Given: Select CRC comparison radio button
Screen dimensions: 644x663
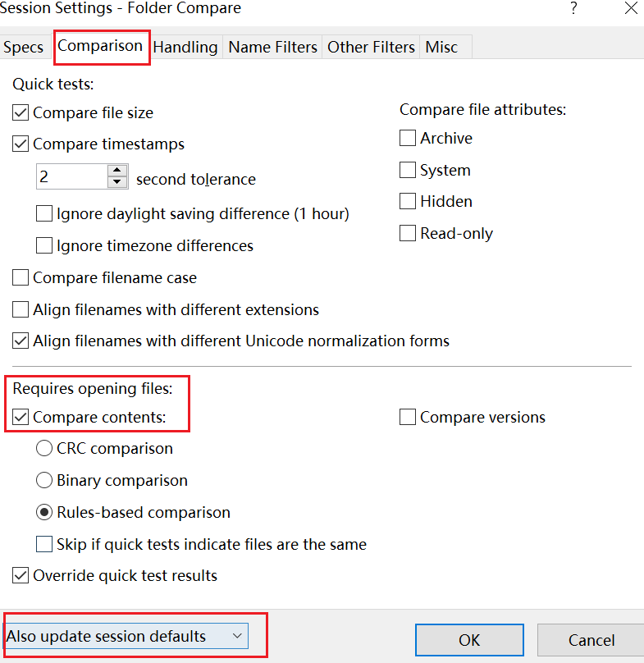Looking at the screenshot, I should click(44, 448).
